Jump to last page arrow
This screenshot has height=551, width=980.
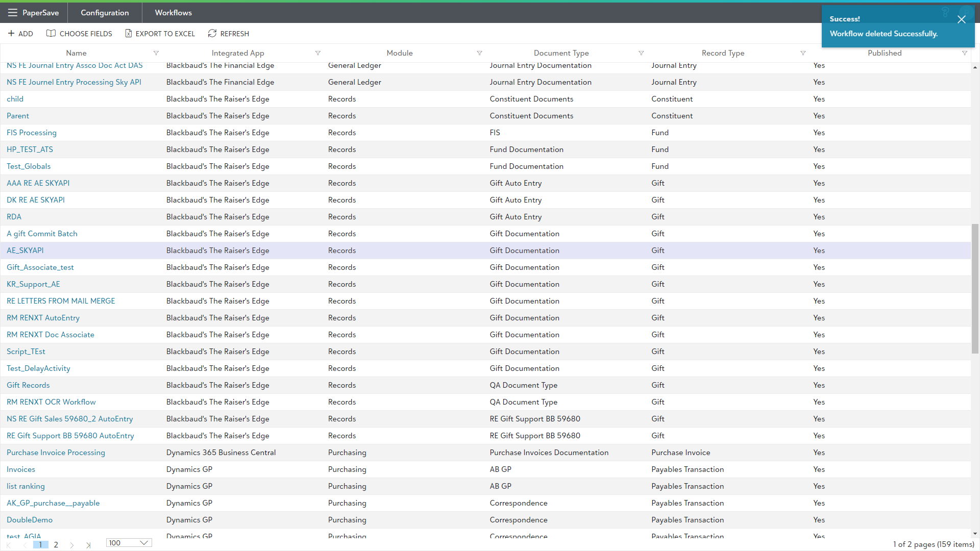click(x=88, y=545)
